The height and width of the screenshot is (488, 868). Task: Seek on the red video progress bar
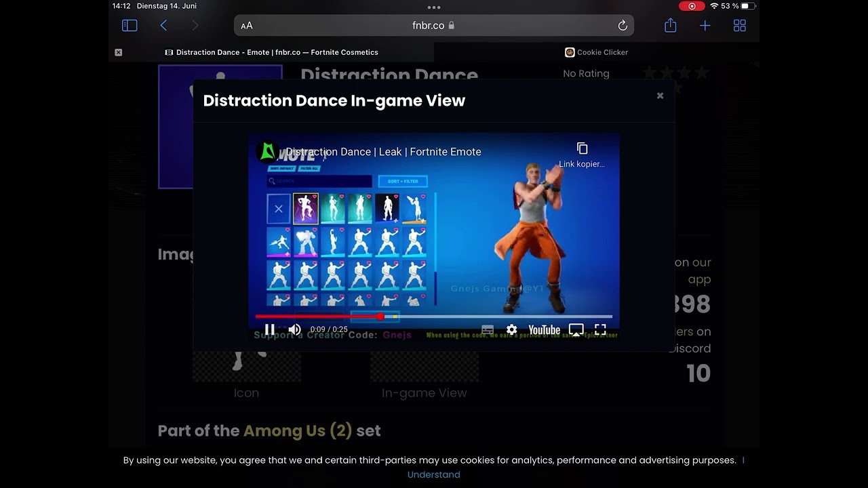434,317
